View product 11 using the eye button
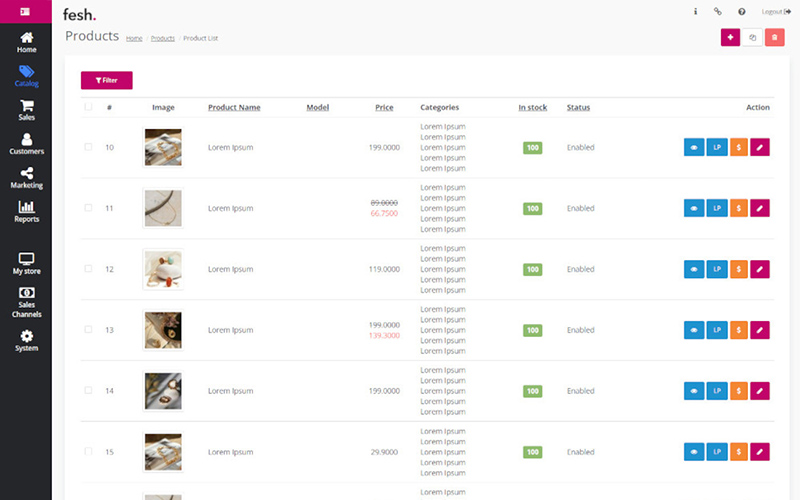 point(694,208)
